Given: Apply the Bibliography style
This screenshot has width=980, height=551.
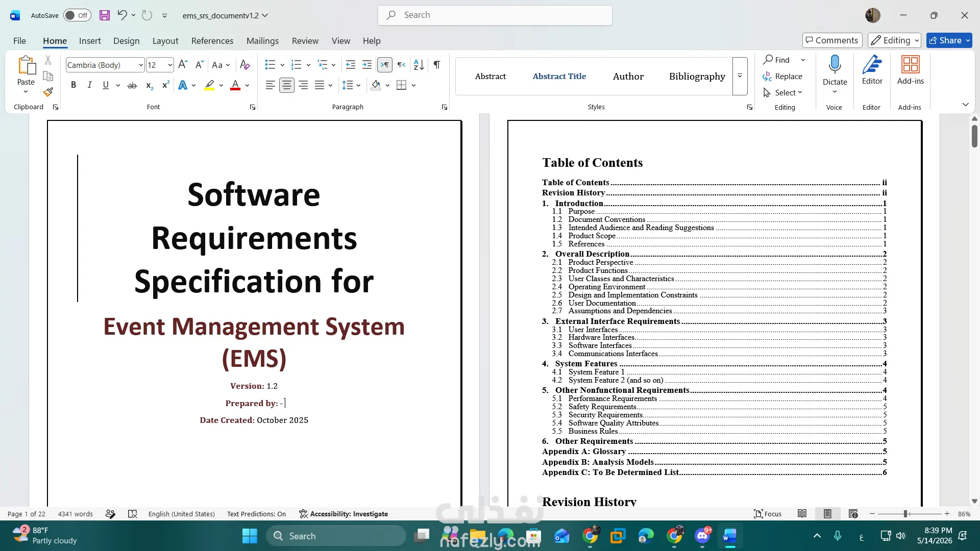Looking at the screenshot, I should click(x=697, y=76).
